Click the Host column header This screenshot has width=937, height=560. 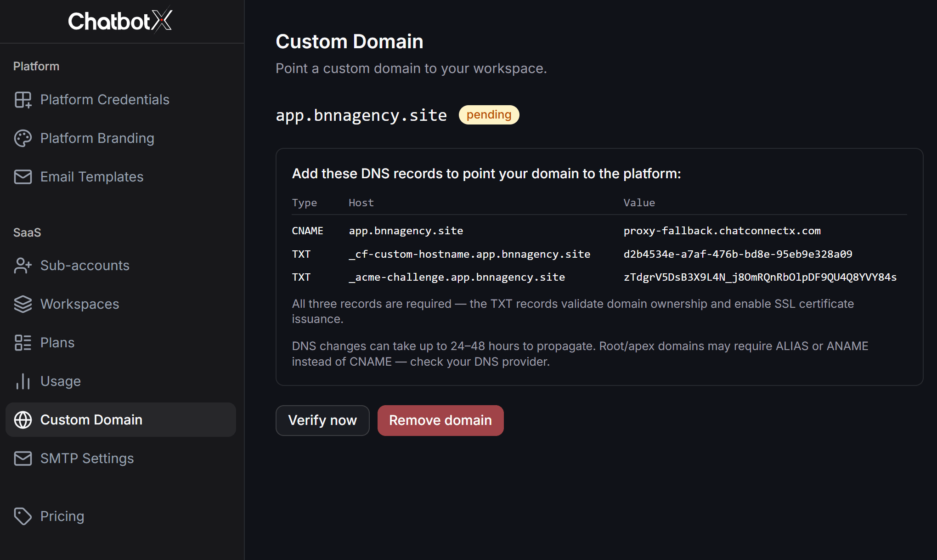(x=361, y=203)
